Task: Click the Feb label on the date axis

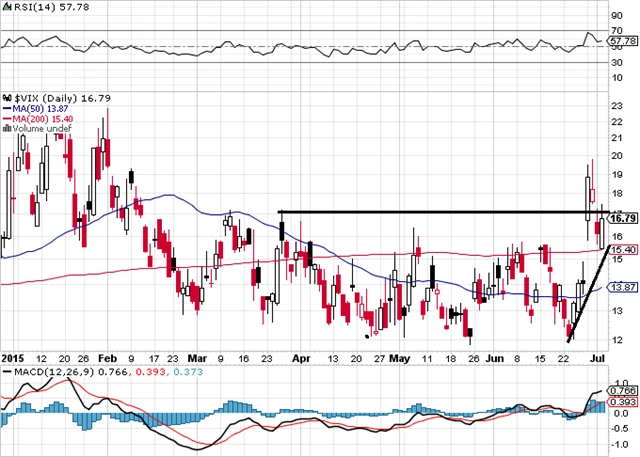Action: 109,356
